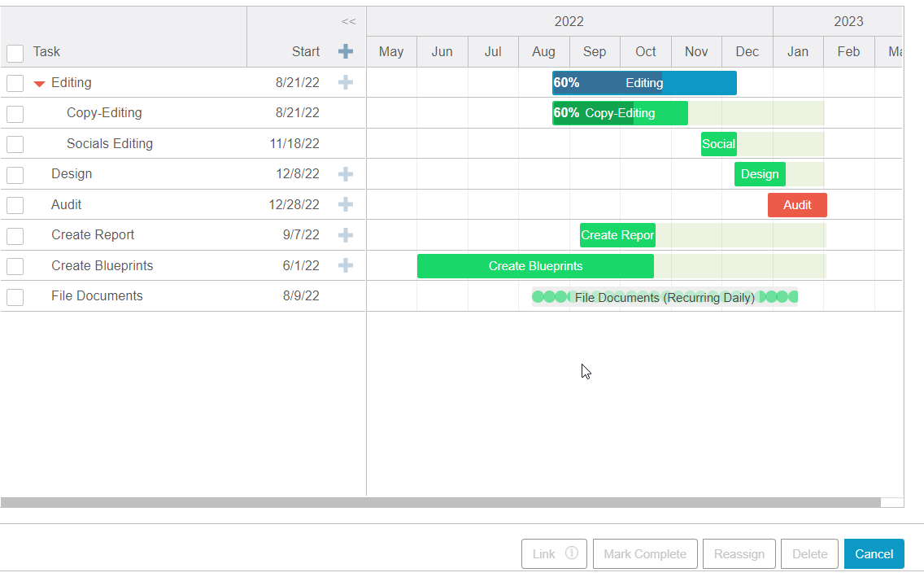This screenshot has width=924, height=577.
Task: Click the plus icon beside Create Report
Action: coord(346,235)
